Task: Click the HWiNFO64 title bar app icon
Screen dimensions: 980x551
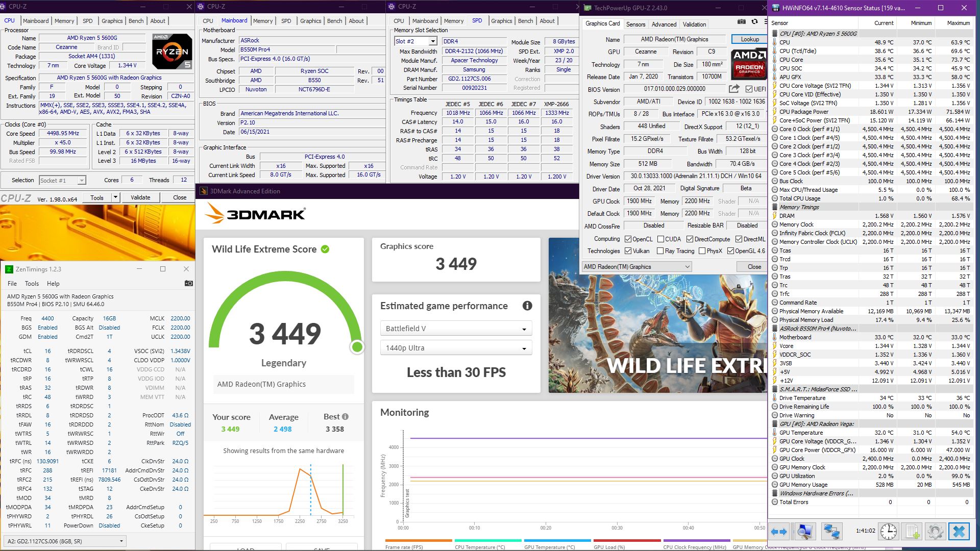Action: click(776, 8)
